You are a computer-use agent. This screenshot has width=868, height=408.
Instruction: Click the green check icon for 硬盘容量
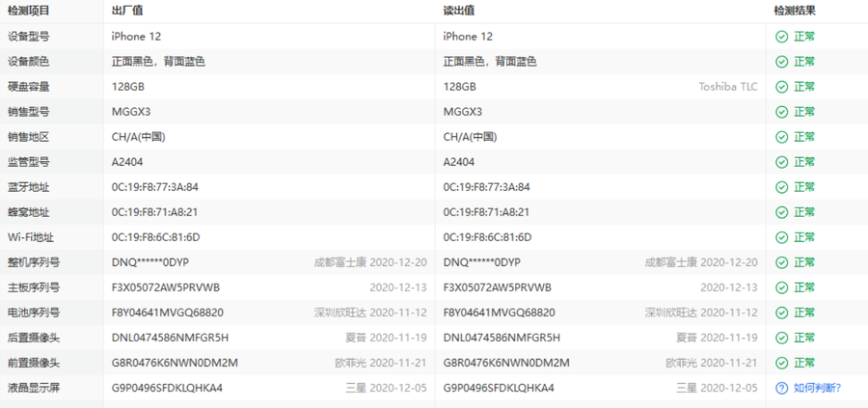[781, 87]
